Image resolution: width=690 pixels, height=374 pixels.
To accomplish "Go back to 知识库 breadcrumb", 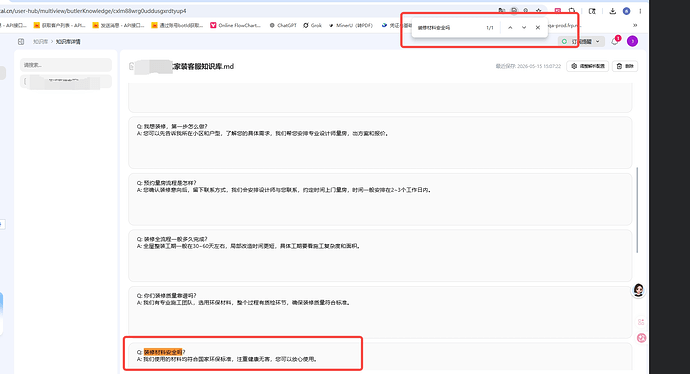I will click(x=40, y=41).
